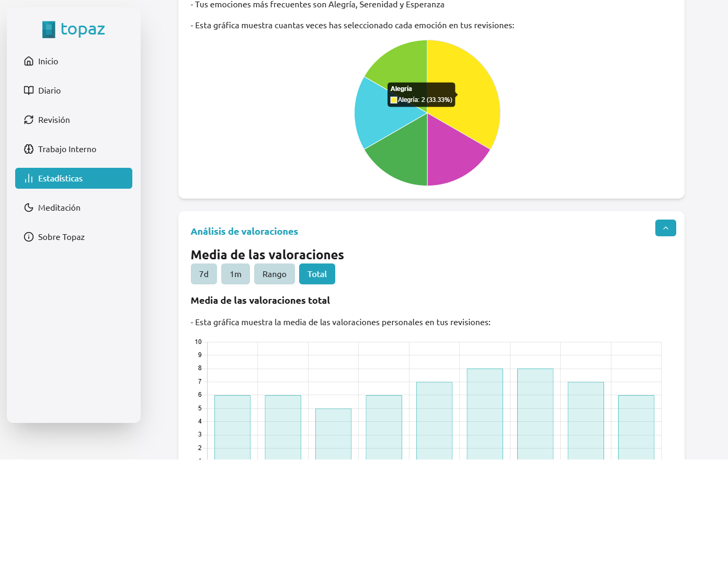Screen dimensions: 728x563
Task: Click the Estadísticas bar chart icon
Action: [29, 178]
